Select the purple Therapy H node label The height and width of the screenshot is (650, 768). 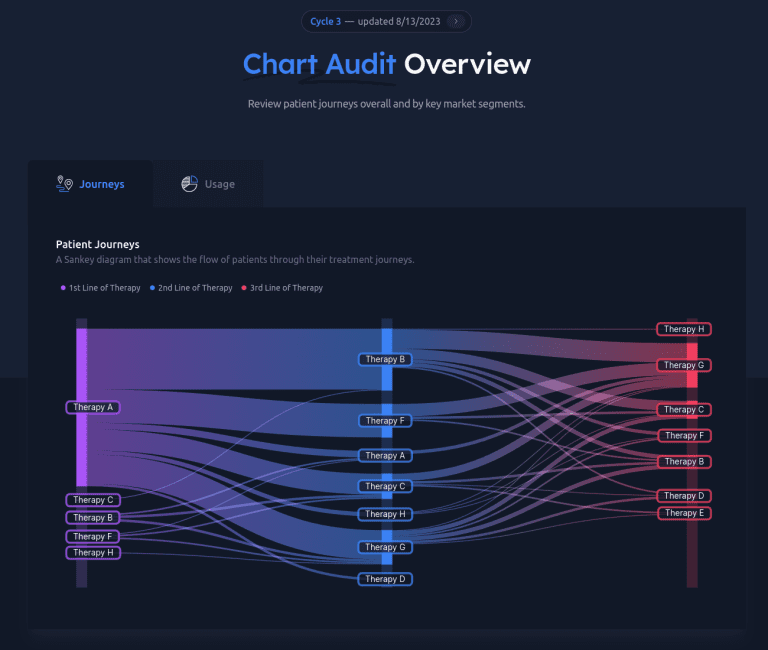(x=93, y=552)
